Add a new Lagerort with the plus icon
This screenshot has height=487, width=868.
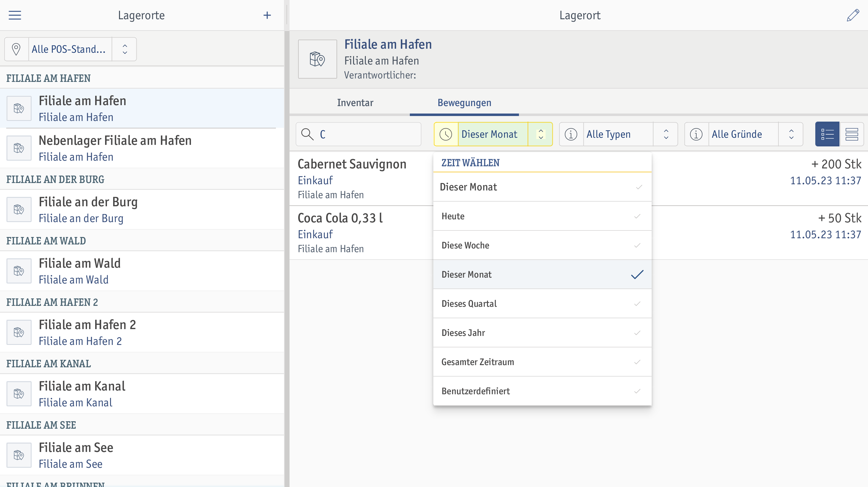267,15
